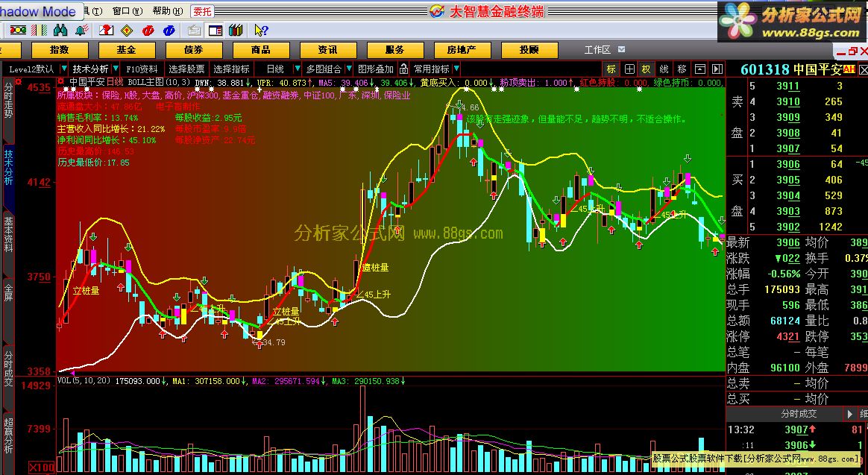This screenshot has height=475, width=868.
Task: Open the books library icon
Action: point(236,31)
